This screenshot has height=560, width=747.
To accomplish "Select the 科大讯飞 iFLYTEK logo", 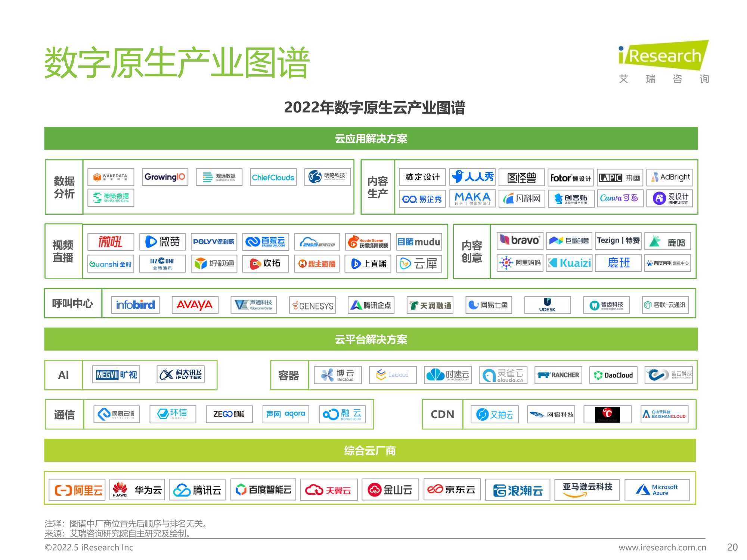I will click(x=181, y=374).
